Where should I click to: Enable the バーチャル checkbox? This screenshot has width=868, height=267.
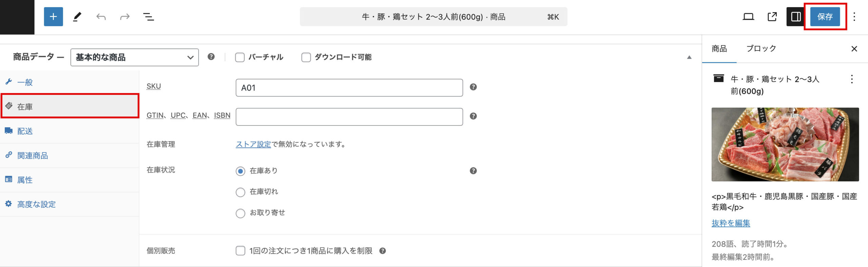240,57
